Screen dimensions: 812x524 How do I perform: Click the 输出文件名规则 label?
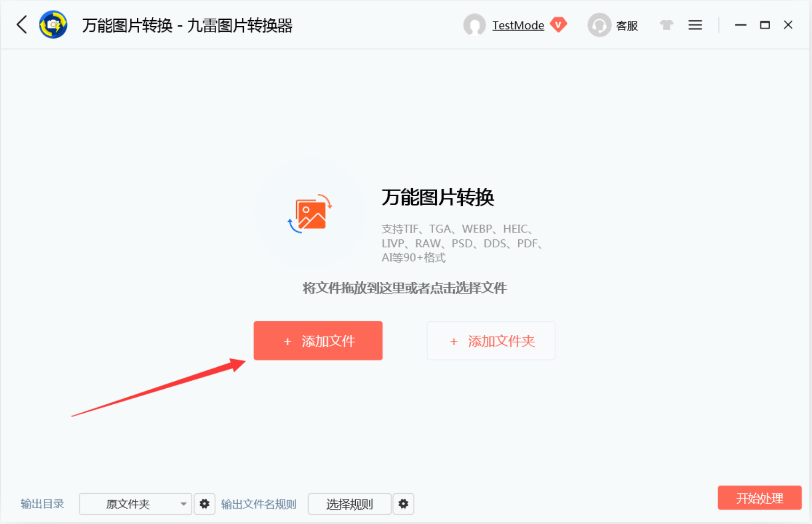pos(258,504)
